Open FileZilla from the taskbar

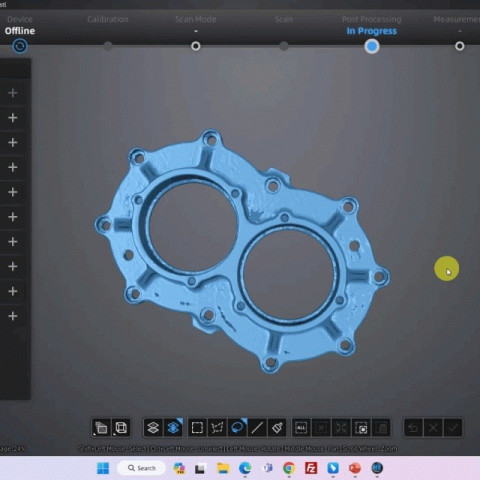pyautogui.click(x=311, y=468)
